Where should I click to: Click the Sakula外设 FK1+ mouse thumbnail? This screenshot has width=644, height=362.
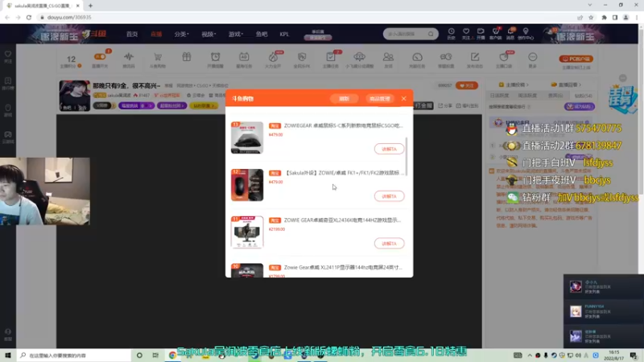[247, 185]
